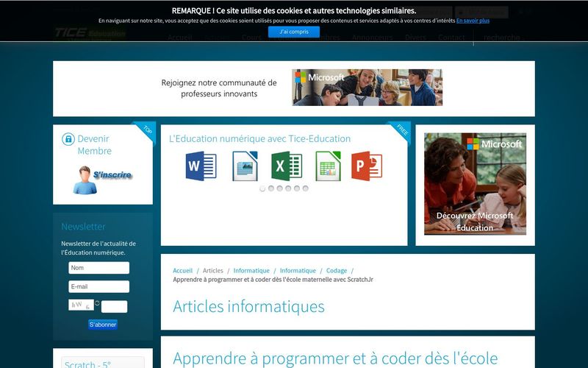
Task: Select the second carousel pagination dot
Action: point(271,188)
